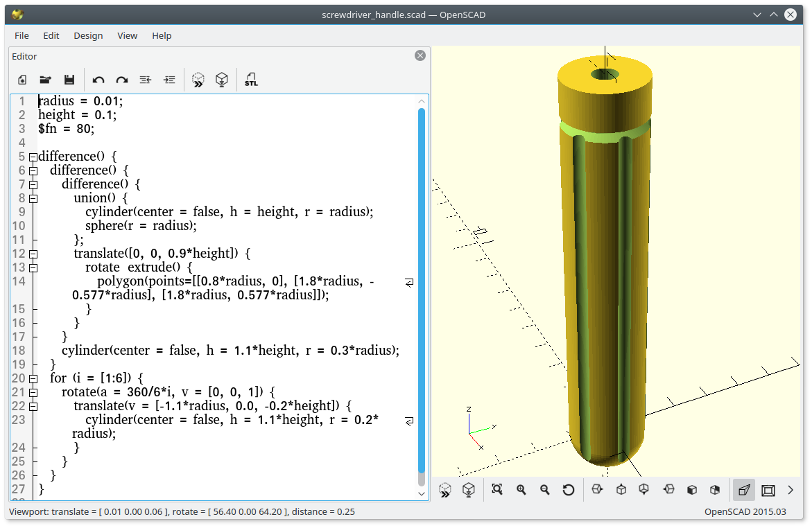Collapse the fold at line 6
Viewport: 812px width, 528px height.
point(33,170)
